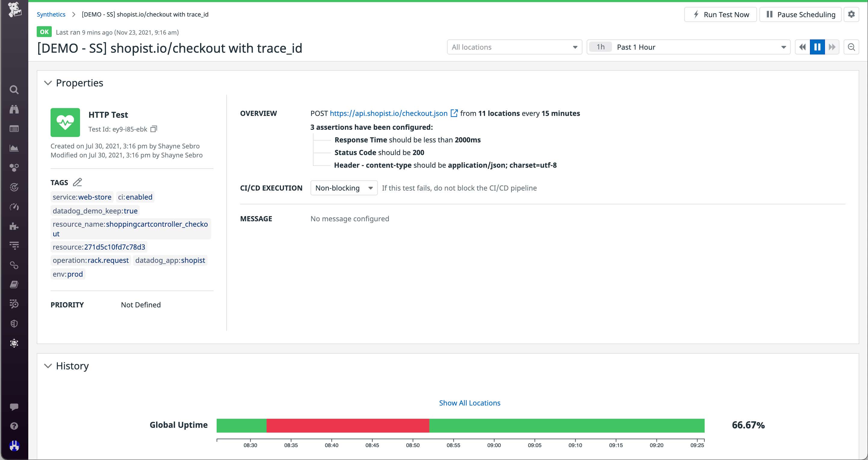Click the 1h time shortcut badge
Viewport: 868px width, 460px height.
click(x=601, y=47)
